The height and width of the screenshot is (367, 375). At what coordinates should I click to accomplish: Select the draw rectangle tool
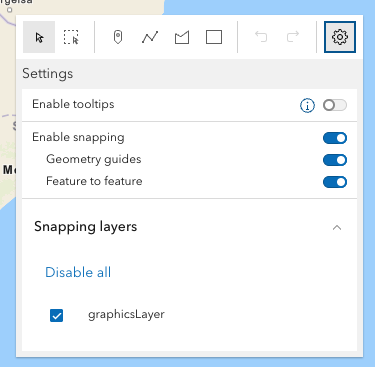214,37
